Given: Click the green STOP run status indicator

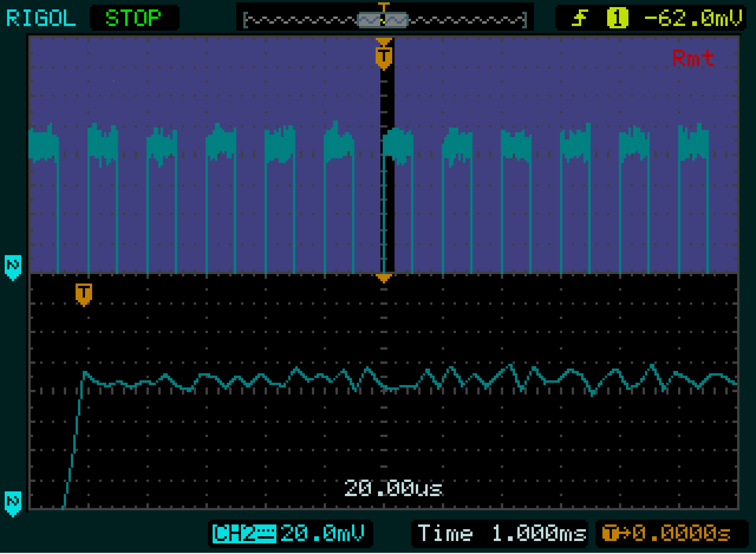Looking at the screenshot, I should (134, 18).
